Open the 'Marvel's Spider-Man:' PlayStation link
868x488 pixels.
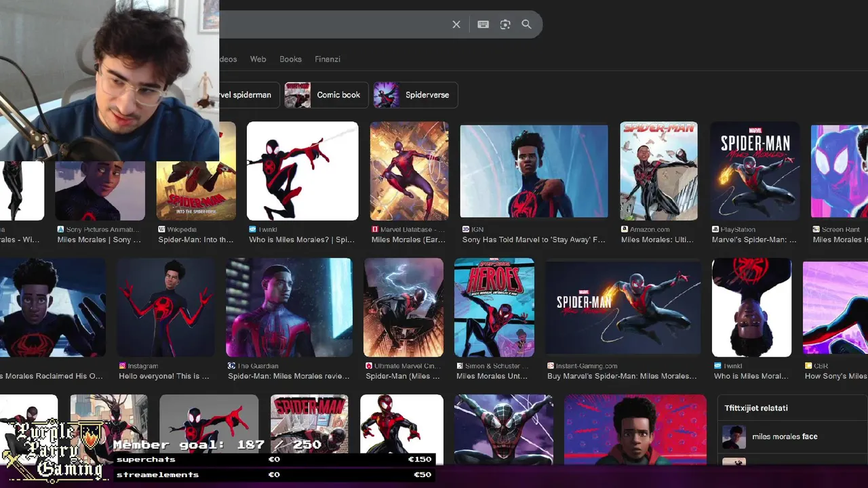[x=754, y=240]
